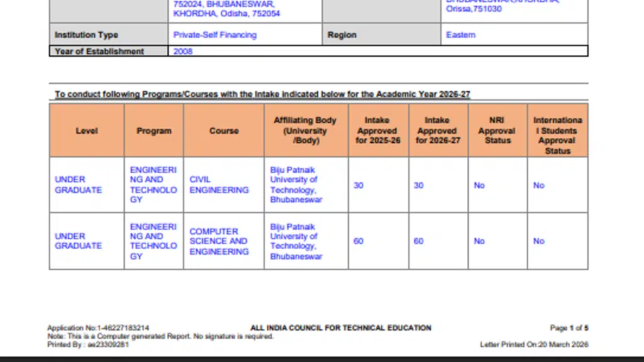Click International Students 'No' for Computer Science
644x362 pixels.
point(538,241)
